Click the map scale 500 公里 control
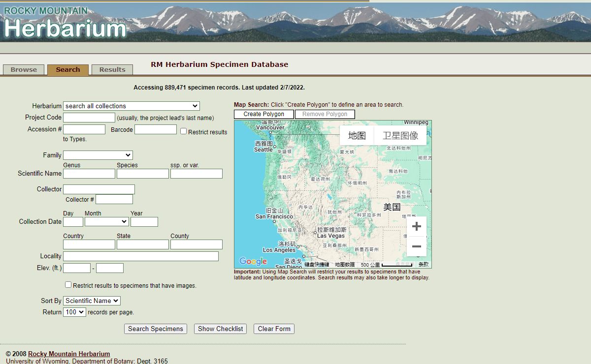Screen dimensions: 591x364 click(x=386, y=265)
